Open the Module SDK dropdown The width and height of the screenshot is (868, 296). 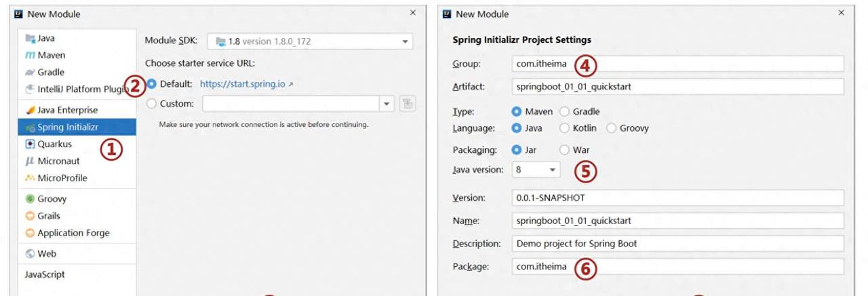(405, 41)
